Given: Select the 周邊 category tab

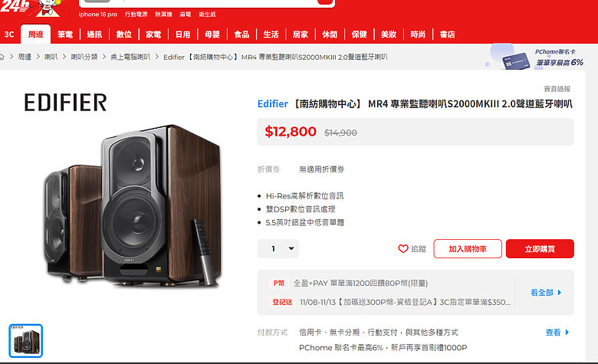Looking at the screenshot, I should 35,34.
